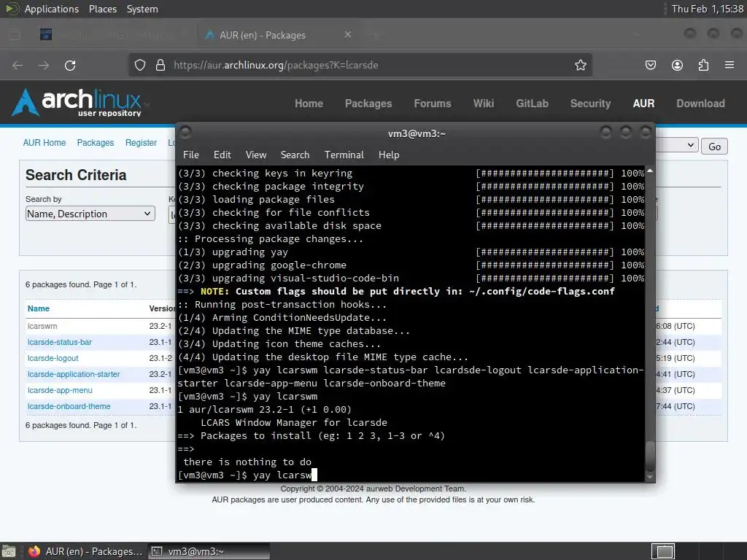The height and width of the screenshot is (560, 747).
Task: Open the Home link on Arch site
Action: [x=309, y=104]
